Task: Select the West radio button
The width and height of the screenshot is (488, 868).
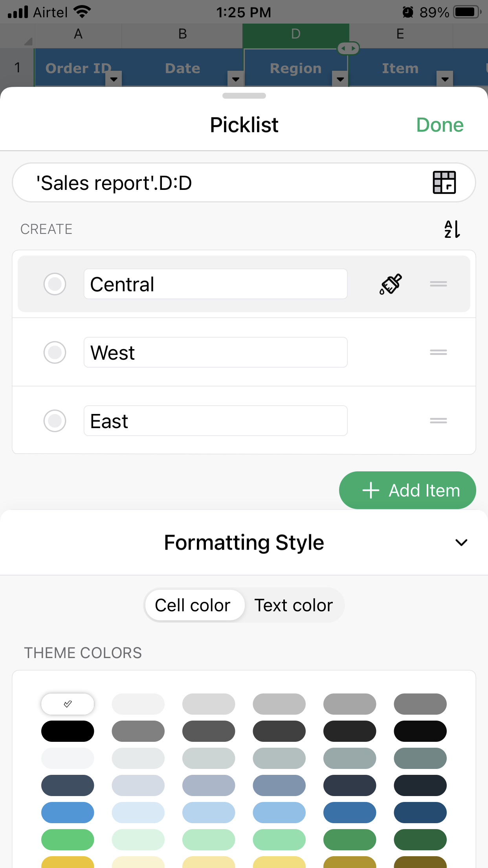Action: point(55,352)
